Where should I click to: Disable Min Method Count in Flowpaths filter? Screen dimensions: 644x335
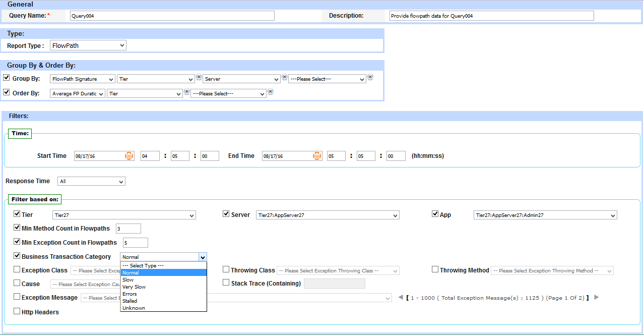[x=17, y=228]
